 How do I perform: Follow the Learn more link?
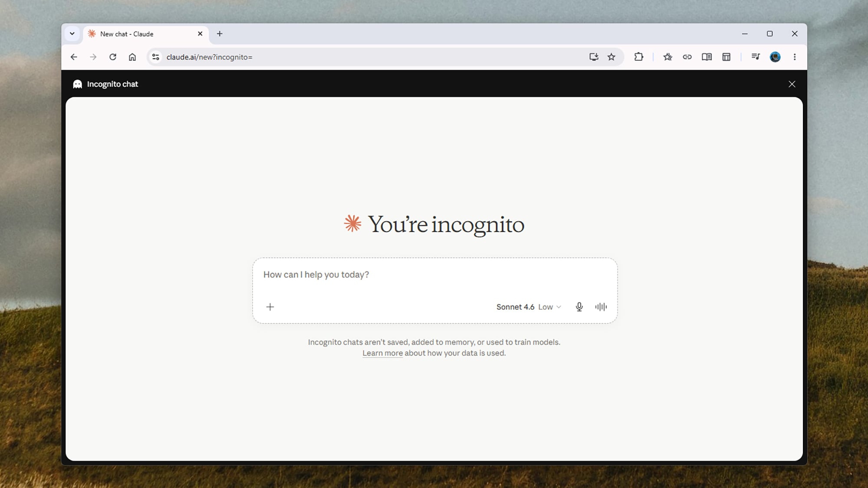pos(382,353)
